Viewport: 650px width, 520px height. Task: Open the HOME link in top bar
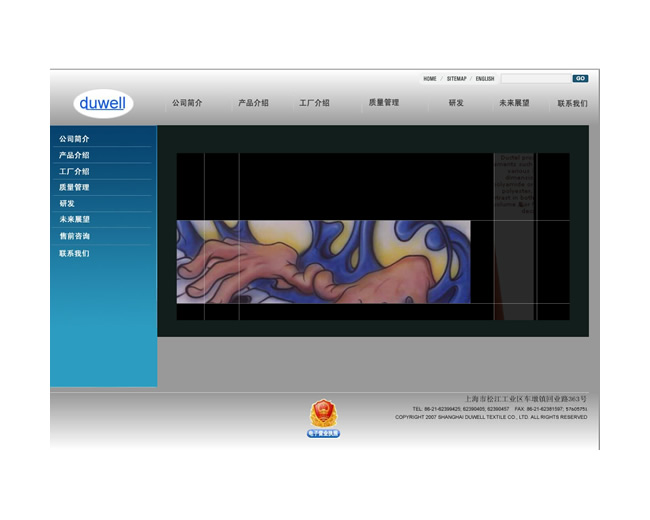(430, 78)
